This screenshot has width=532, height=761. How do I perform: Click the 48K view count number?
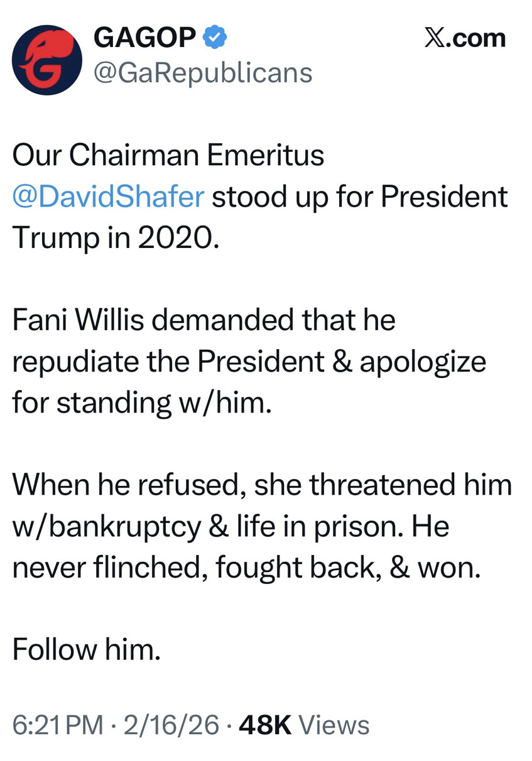click(x=265, y=725)
